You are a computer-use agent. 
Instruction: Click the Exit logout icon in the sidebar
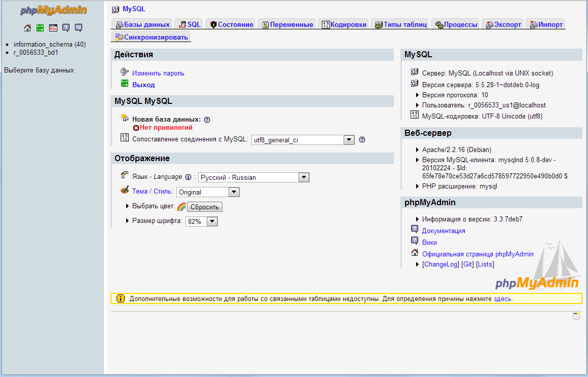pyautogui.click(x=40, y=28)
